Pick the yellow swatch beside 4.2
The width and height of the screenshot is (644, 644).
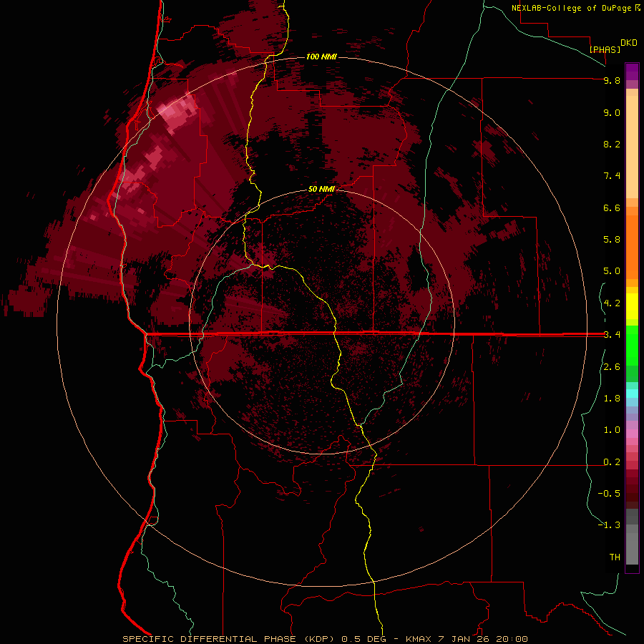click(632, 303)
